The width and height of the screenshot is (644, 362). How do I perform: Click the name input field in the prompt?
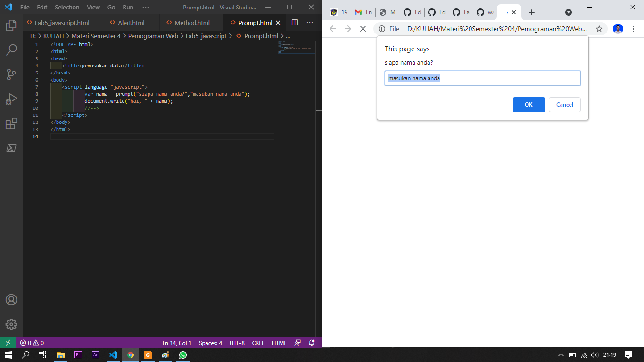click(x=483, y=78)
